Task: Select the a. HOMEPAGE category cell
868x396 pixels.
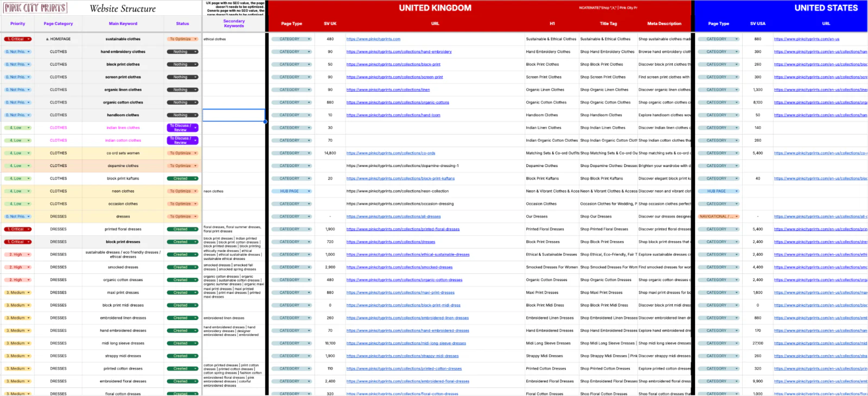Action: 59,39
